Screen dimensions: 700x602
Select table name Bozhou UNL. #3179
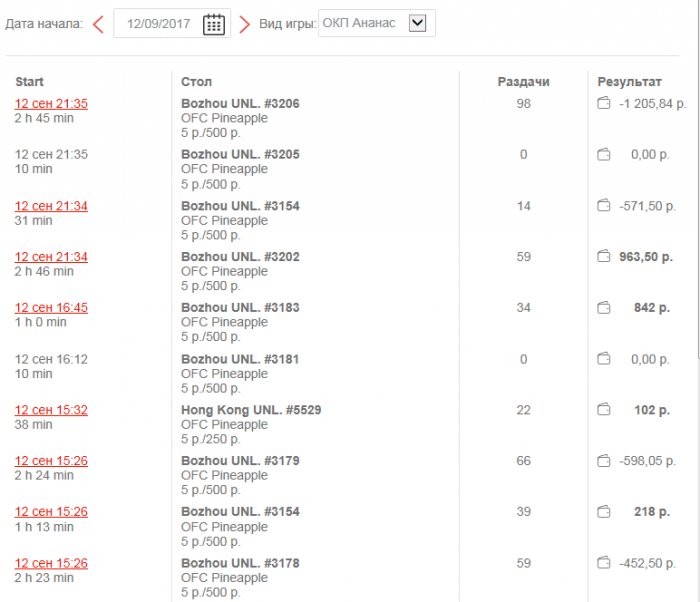240,461
